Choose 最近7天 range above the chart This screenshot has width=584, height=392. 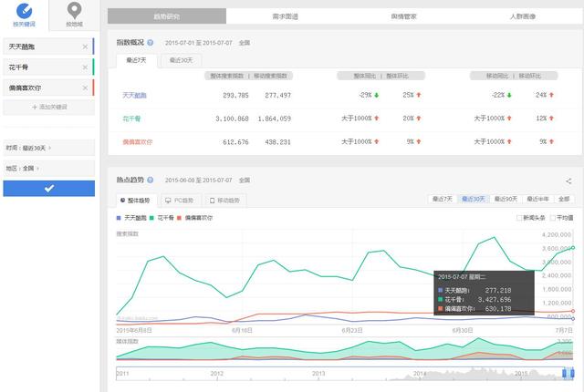click(x=443, y=199)
